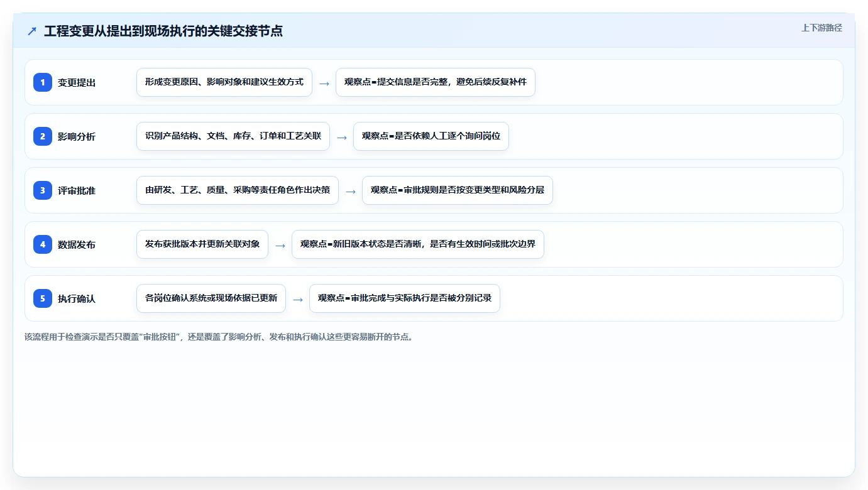The width and height of the screenshot is (868, 490).
Task: Click the 形成变更原因、影响对象和建议生效方式 box
Action: (224, 82)
